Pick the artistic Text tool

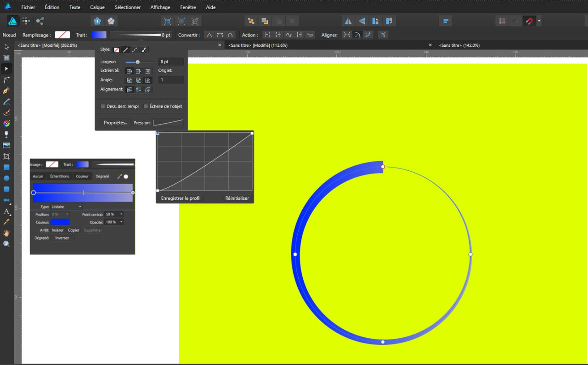tap(6, 211)
